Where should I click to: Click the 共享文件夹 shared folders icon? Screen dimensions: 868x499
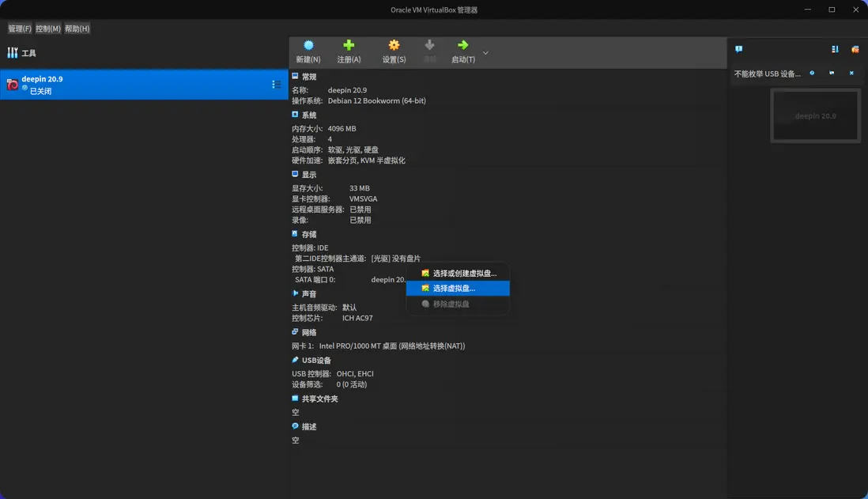(x=295, y=399)
